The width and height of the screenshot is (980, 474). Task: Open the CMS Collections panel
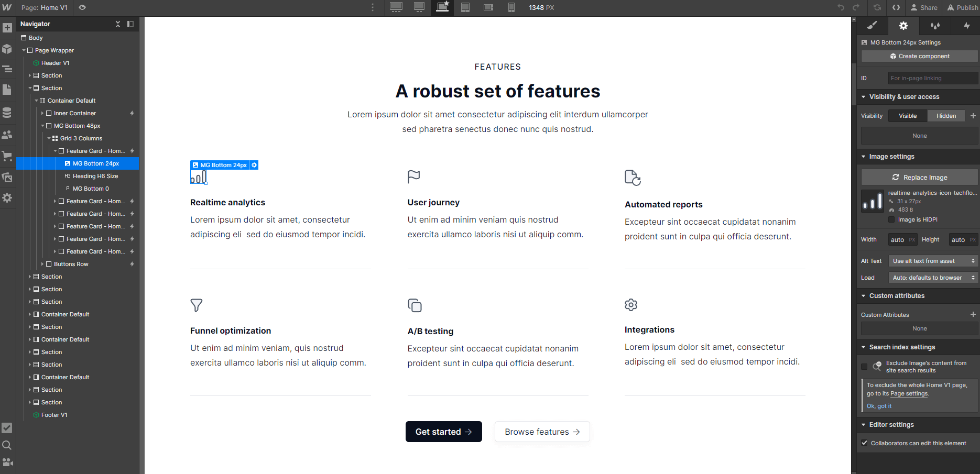click(x=8, y=112)
